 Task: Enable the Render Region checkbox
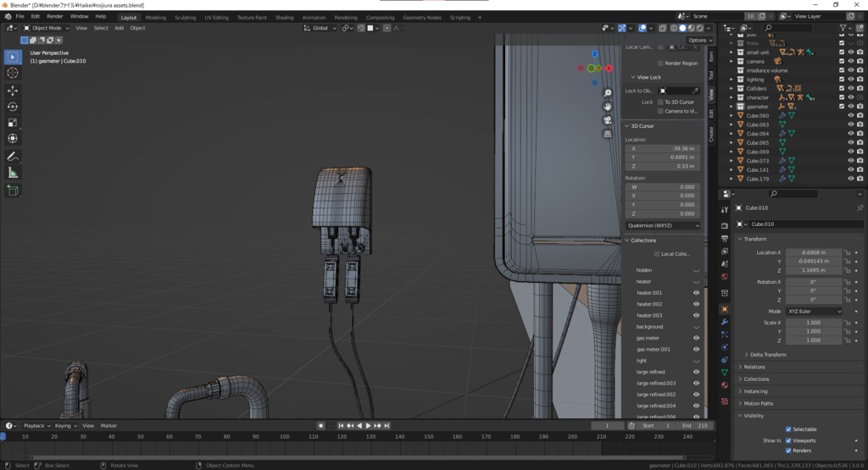(x=660, y=63)
